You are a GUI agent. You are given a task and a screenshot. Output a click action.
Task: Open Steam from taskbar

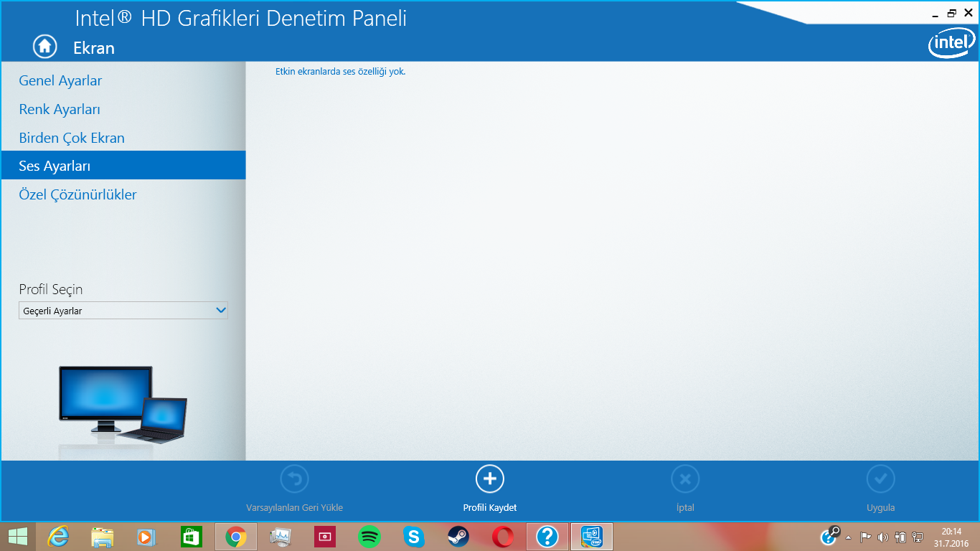pyautogui.click(x=458, y=537)
